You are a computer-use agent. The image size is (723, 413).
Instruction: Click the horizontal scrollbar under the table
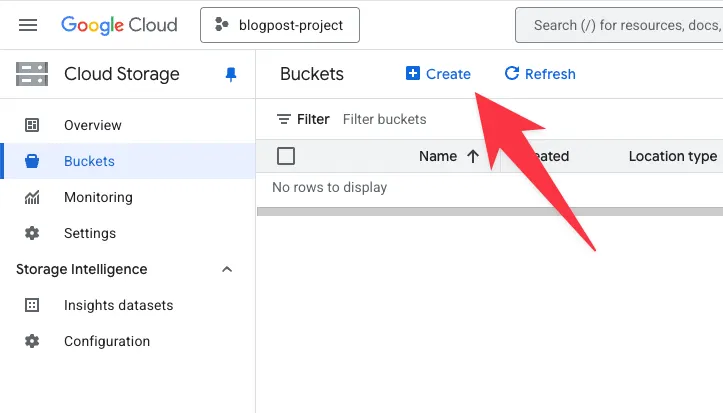(x=489, y=211)
